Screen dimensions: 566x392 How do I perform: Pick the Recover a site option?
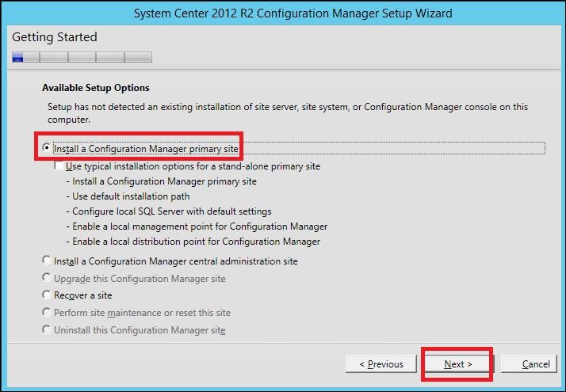point(47,295)
